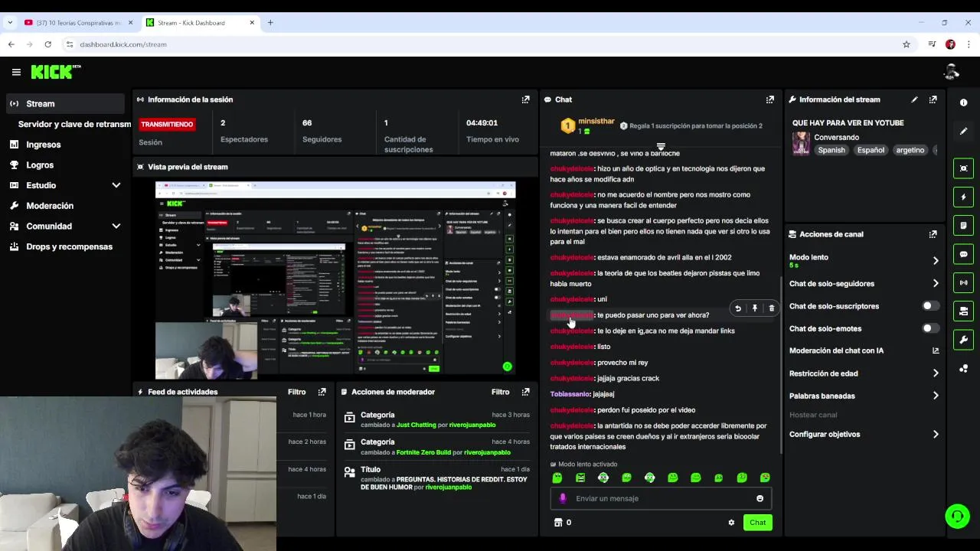980x551 pixels.
Task: Open Moderación del chat con IA link
Action: click(864, 350)
